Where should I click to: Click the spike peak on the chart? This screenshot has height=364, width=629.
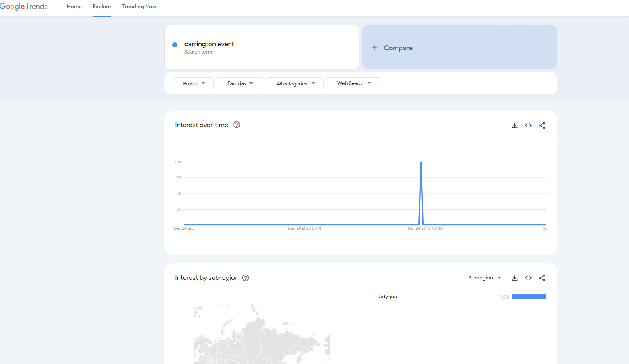[421, 163]
